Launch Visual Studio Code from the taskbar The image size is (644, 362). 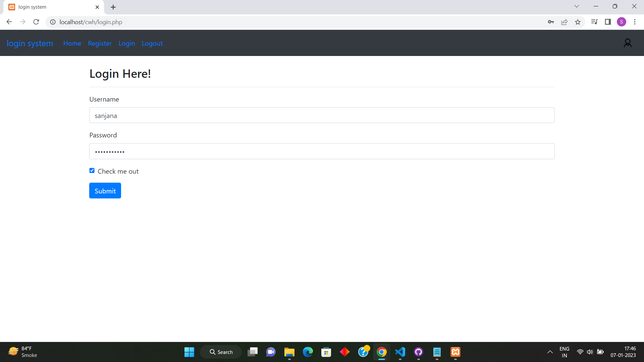[x=400, y=352]
